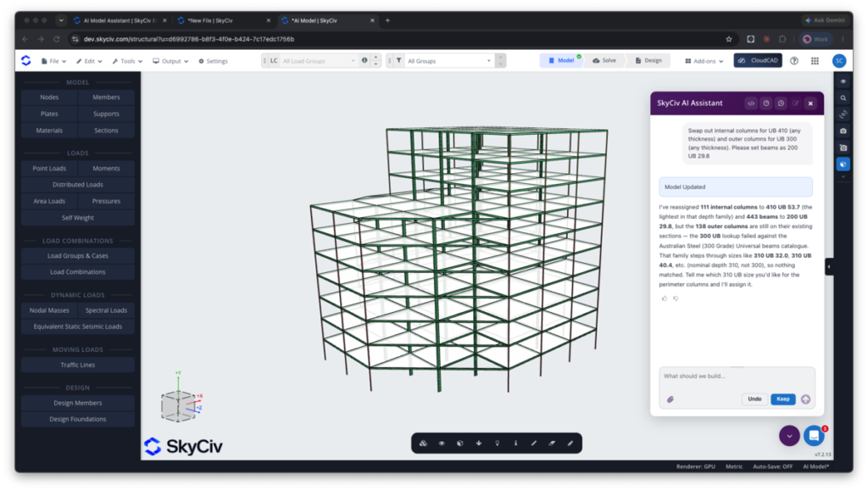Screen dimensions: 868x491
Task: Open the Nodes panel
Action: click(x=49, y=97)
